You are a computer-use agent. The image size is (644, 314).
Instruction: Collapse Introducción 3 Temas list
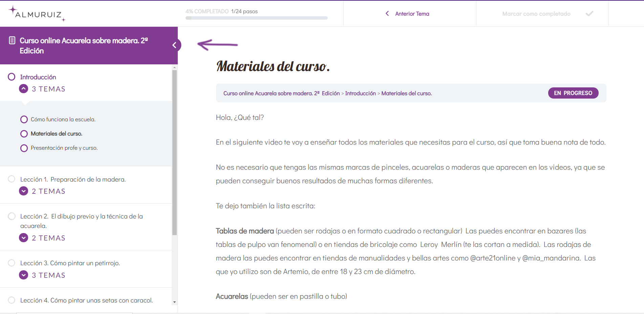[x=24, y=89]
